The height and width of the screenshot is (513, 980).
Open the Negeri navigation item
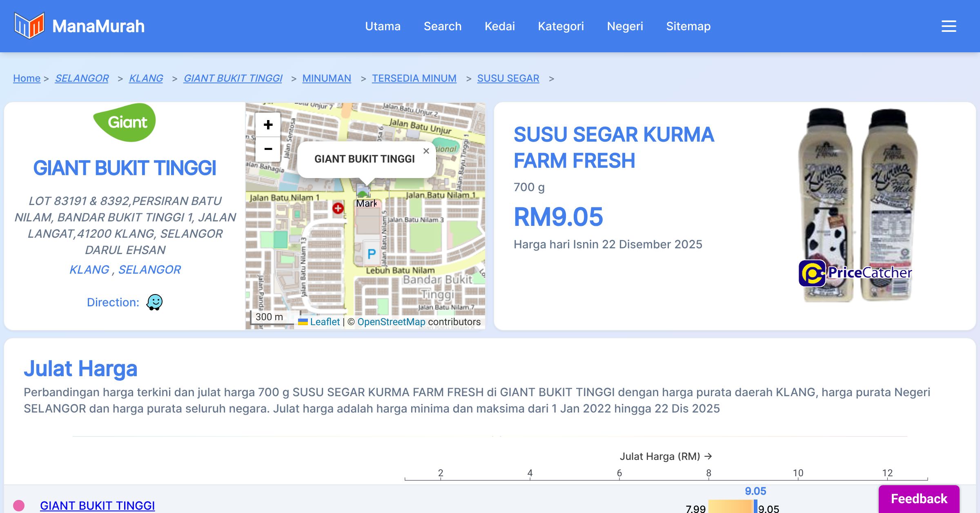coord(625,26)
